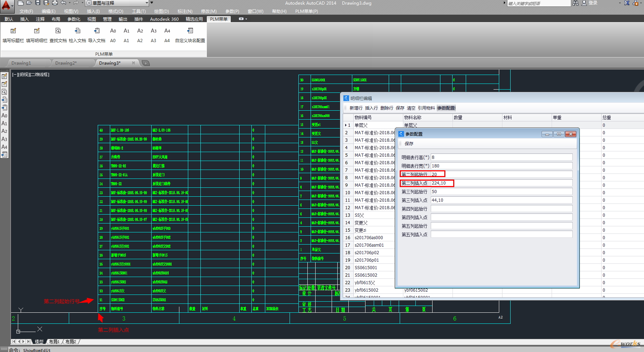
Task: Click the Save As icon in quick access toolbar
Action: [46, 3]
